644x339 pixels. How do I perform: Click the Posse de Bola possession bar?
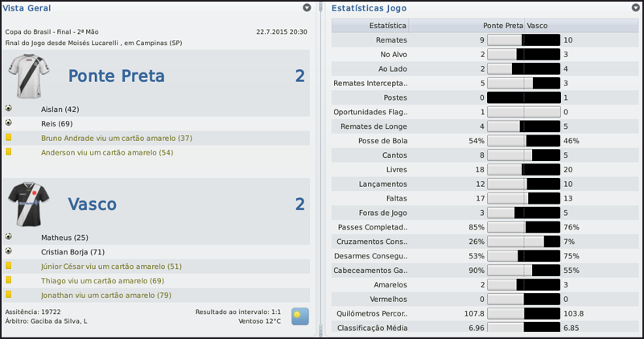coord(523,140)
